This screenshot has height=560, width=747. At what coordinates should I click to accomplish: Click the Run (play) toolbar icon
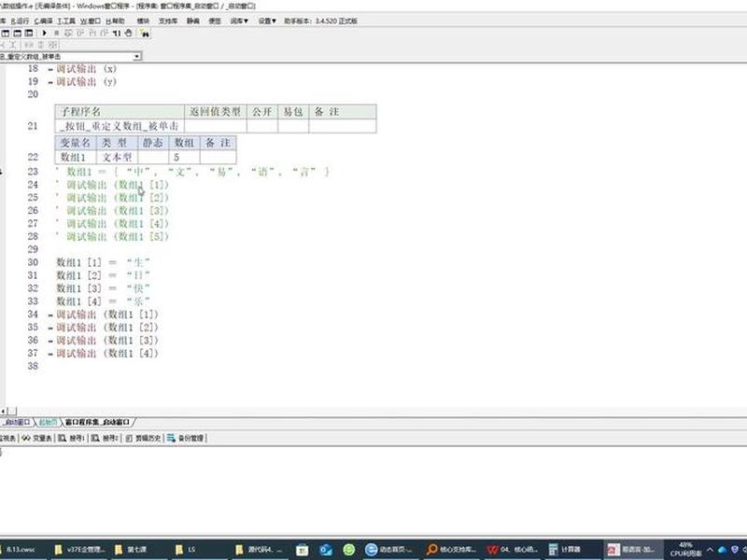[x=44, y=33]
